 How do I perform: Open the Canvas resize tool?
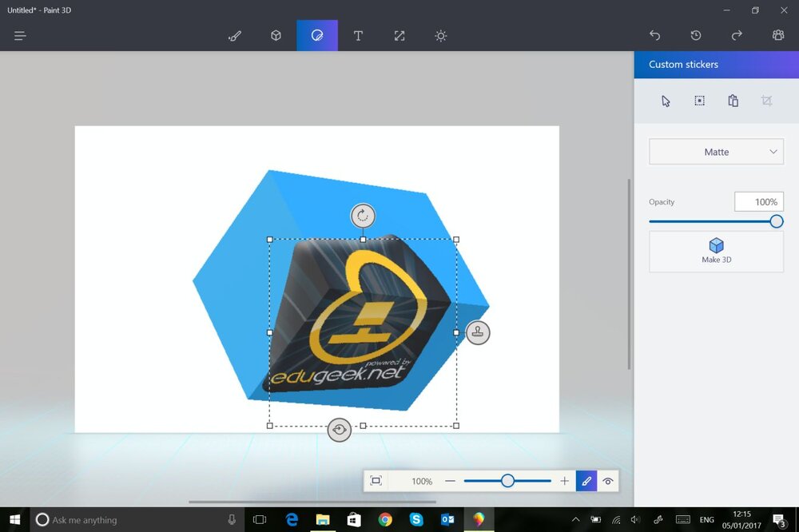(399, 36)
